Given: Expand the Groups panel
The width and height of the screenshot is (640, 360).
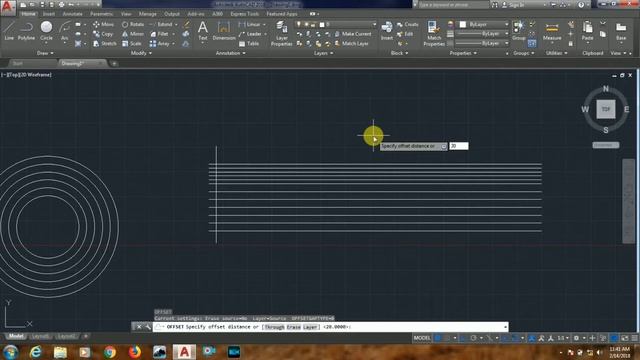Looking at the screenshot, I should 524,53.
